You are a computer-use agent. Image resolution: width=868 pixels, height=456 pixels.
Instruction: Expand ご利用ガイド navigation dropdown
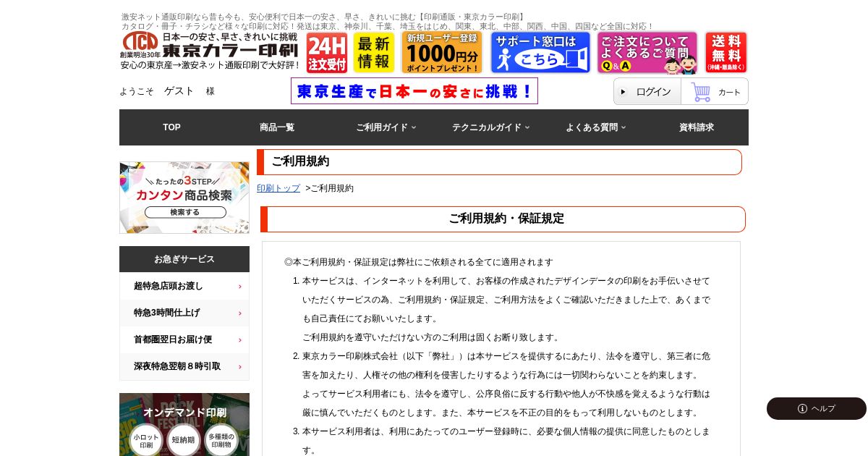click(x=386, y=127)
